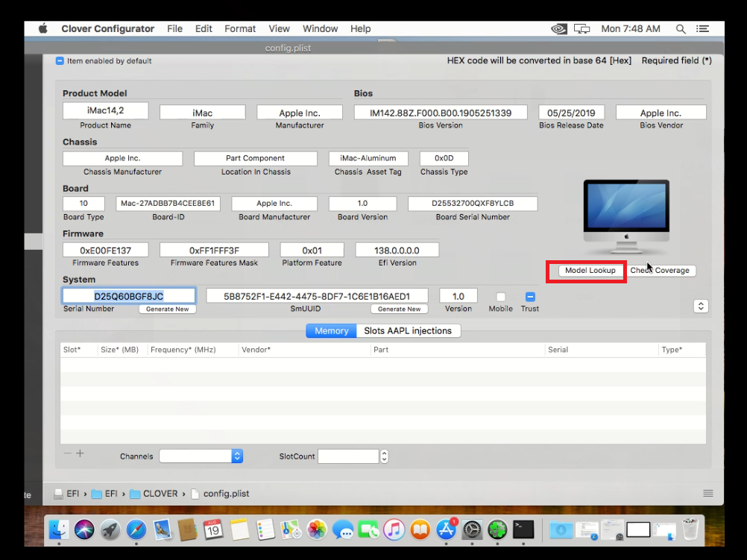This screenshot has height=560, width=747.
Task: Open Finder from the dock
Action: click(x=59, y=529)
